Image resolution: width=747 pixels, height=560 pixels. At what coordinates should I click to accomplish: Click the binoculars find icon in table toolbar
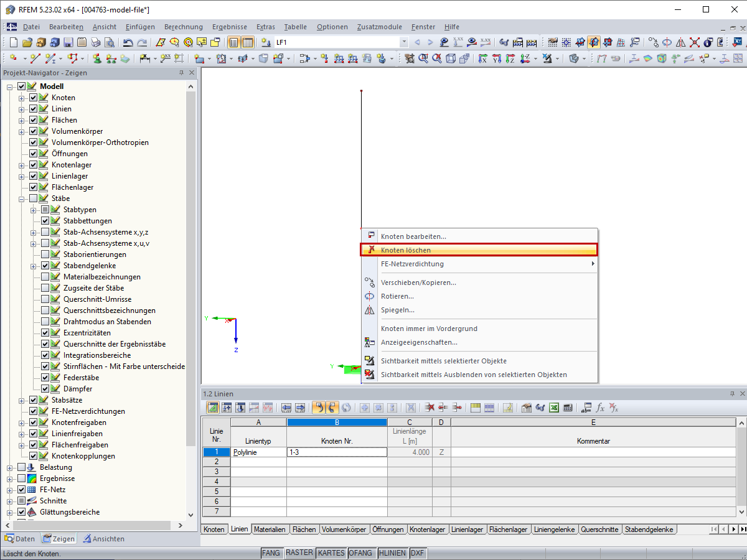pos(540,408)
